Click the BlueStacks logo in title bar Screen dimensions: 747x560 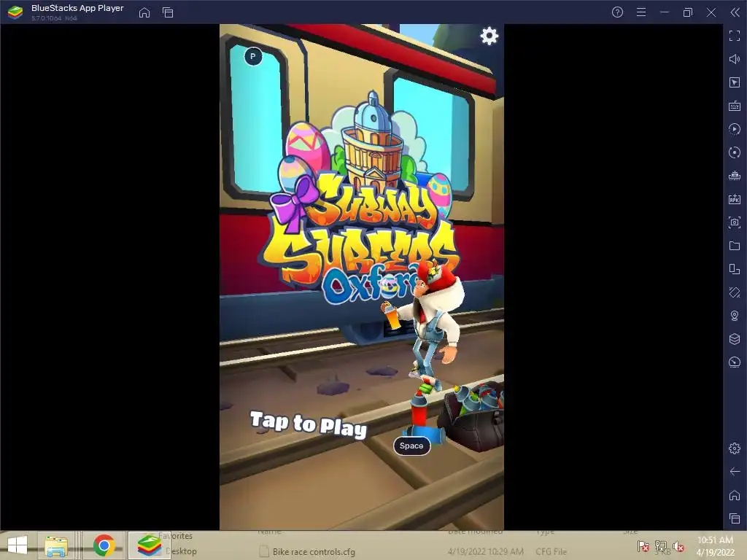pos(15,12)
